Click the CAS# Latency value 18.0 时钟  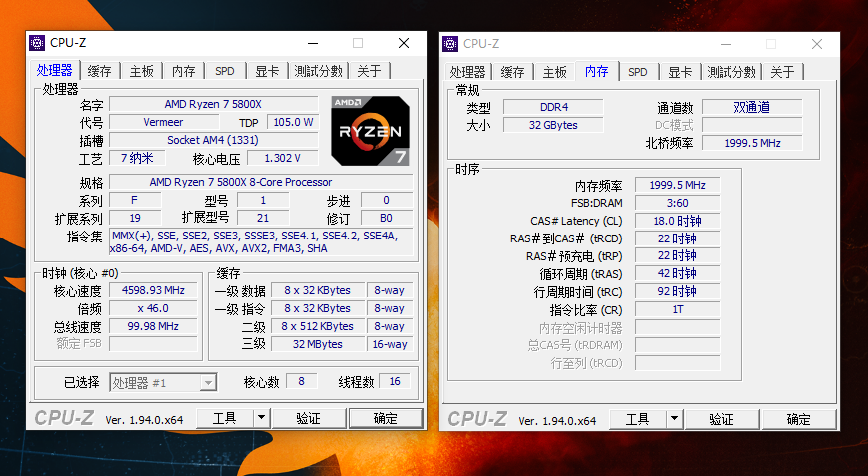tap(678, 221)
